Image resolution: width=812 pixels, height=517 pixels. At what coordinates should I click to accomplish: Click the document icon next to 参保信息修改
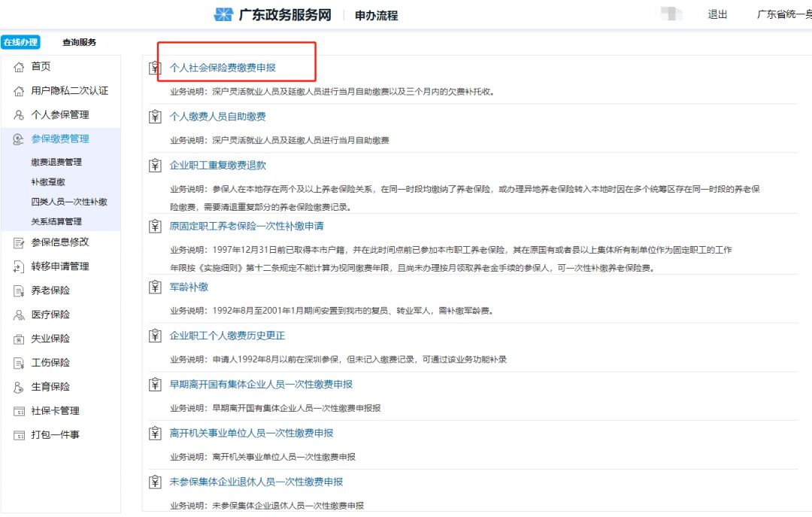coord(18,242)
